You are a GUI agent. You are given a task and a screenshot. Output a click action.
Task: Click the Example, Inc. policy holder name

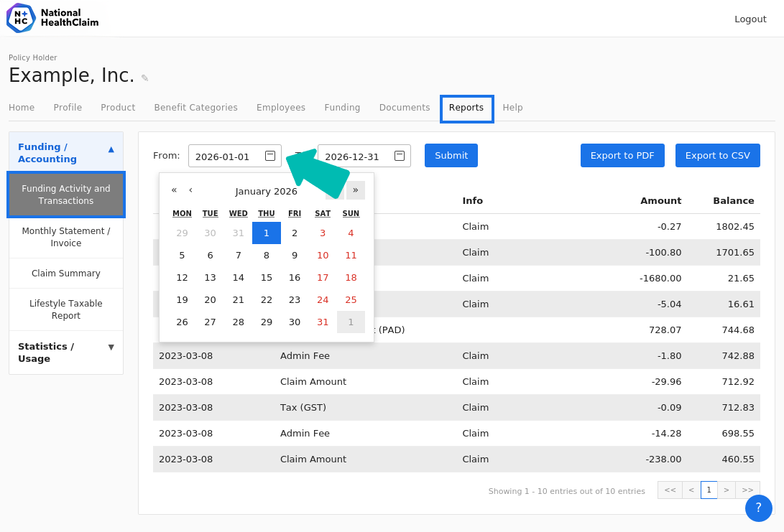71,75
